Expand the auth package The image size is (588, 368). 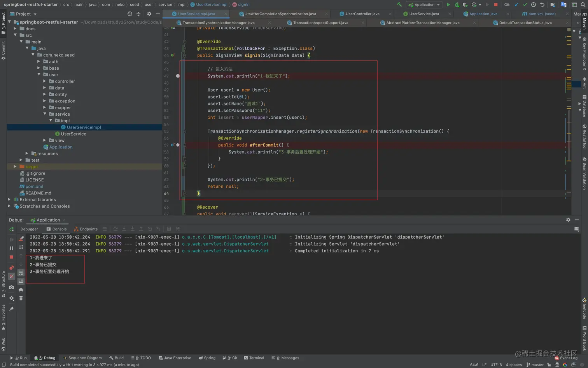coord(38,62)
